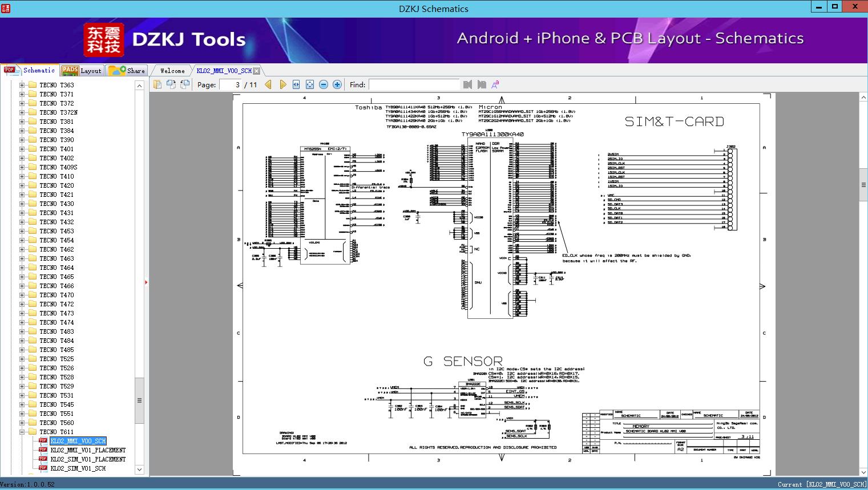Go to previous page arrow
The image size is (868, 490).
coord(268,84)
